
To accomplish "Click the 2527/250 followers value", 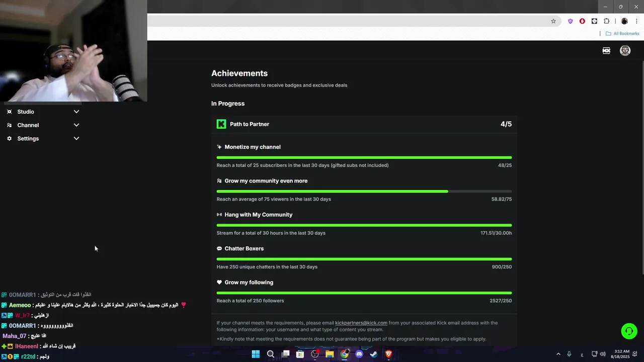I will pyautogui.click(x=501, y=301).
